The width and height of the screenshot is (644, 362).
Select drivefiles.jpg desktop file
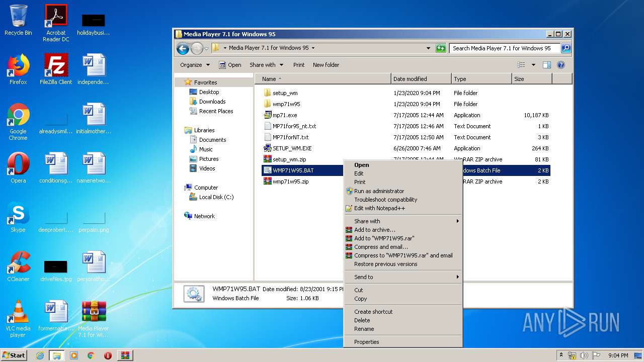point(56,269)
